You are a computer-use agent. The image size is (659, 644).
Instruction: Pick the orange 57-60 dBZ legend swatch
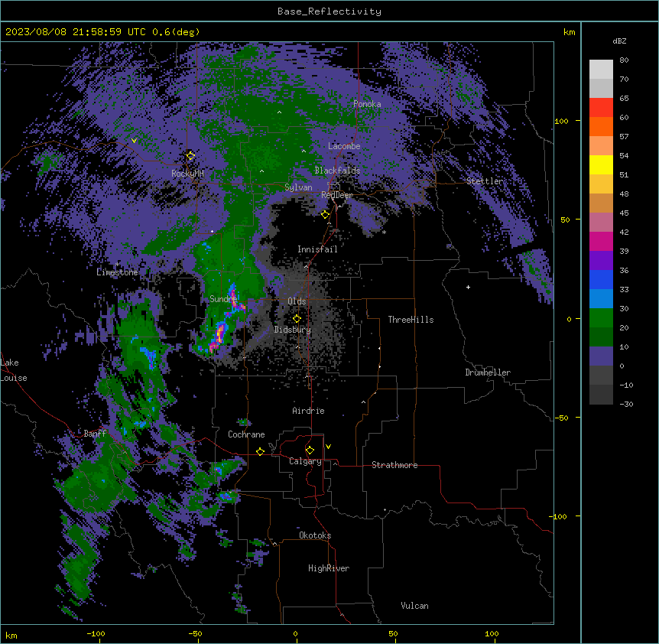pos(601,126)
